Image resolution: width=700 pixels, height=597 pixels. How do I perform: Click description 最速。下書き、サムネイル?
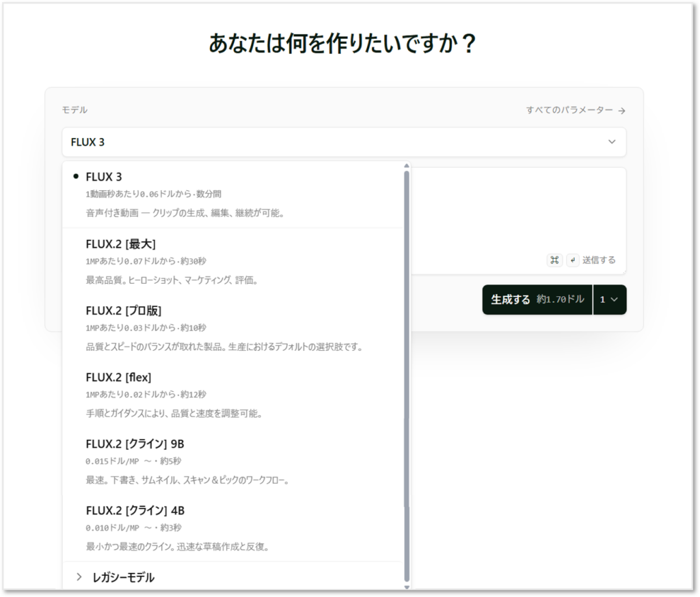click(187, 480)
